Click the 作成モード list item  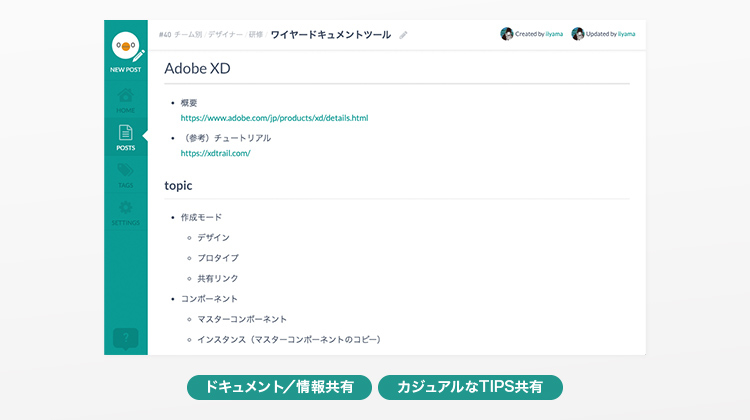pos(201,217)
